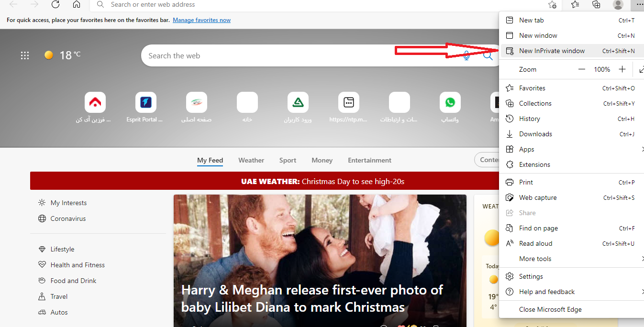The height and width of the screenshot is (327, 644).
Task: Click the Esprit Portal shortcut tile
Action: [x=145, y=102]
